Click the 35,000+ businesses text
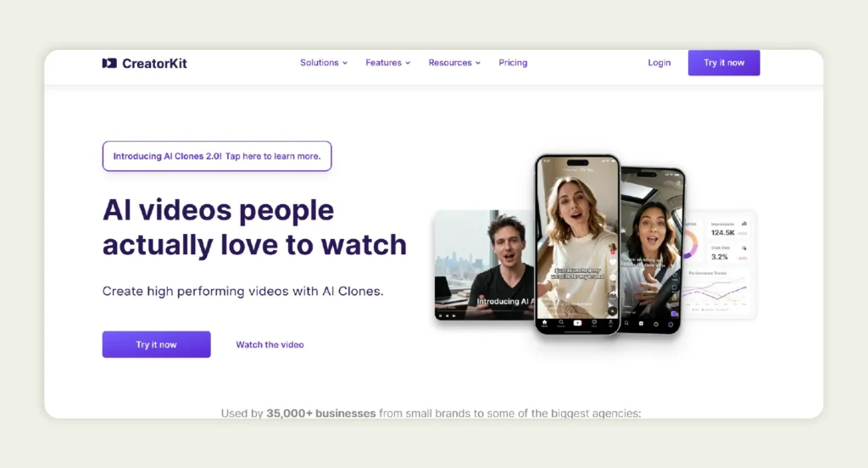 coord(321,413)
